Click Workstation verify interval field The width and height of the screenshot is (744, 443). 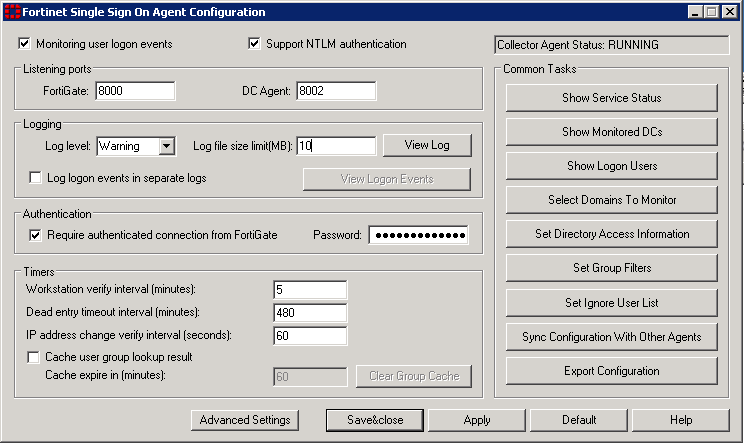(x=310, y=290)
